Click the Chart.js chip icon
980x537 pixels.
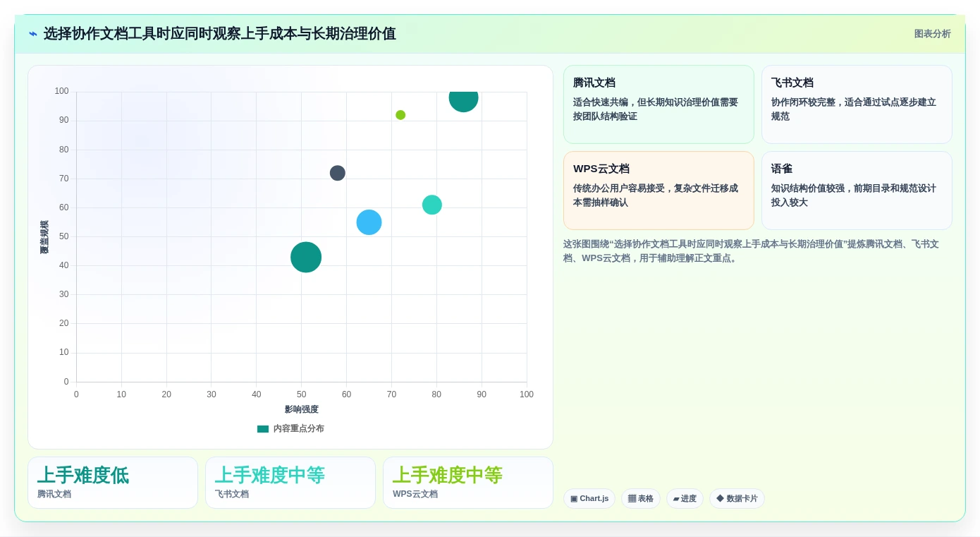click(574, 498)
